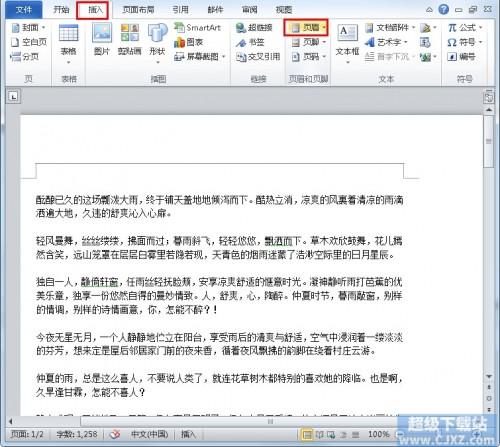500x447 pixels.
Task: Click the 字数: 1,258 word count
Action: point(77,434)
